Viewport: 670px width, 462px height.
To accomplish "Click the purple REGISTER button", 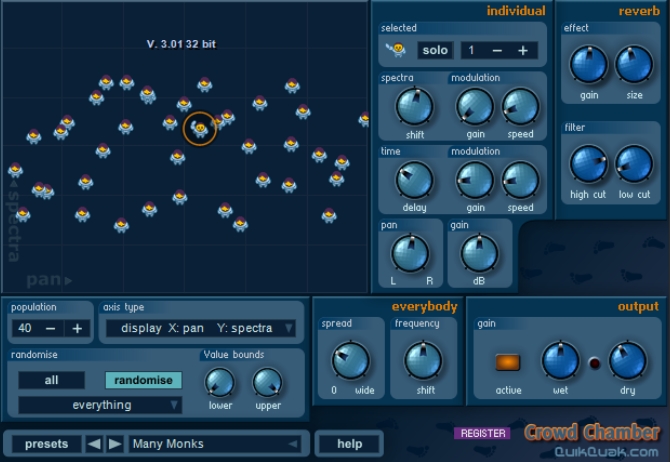I will [483, 433].
